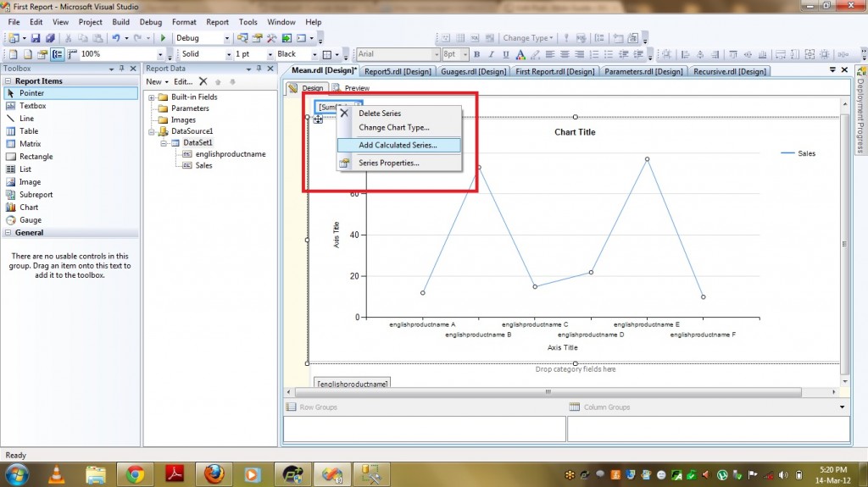
Task: Open Firefox from the Windows taskbar
Action: click(x=214, y=472)
